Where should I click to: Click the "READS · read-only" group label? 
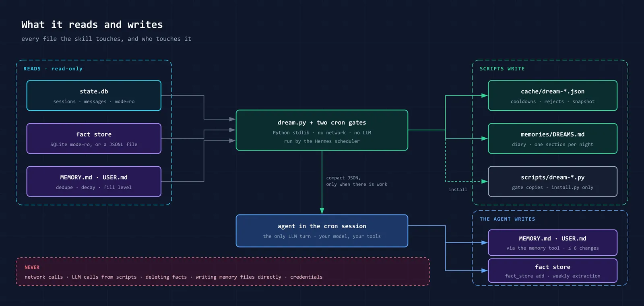pyautogui.click(x=53, y=69)
